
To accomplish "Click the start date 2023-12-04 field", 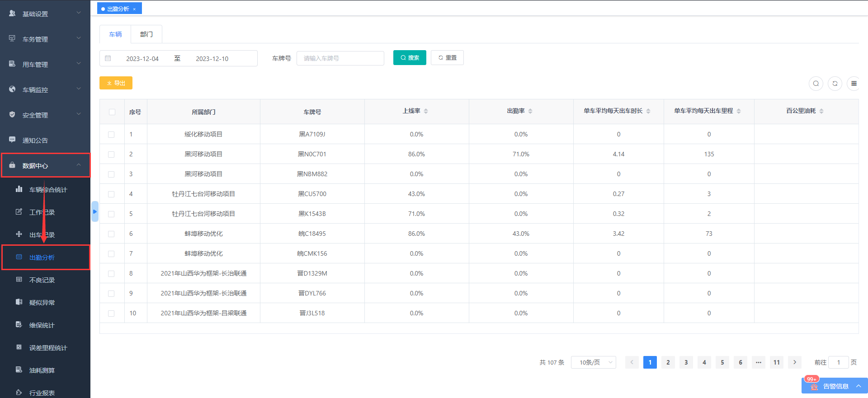I will pos(142,59).
